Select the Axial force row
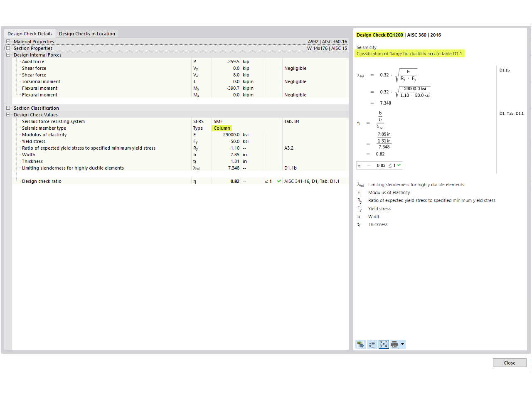Image resolution: width=532 pixels, height=399 pixels. pos(33,61)
